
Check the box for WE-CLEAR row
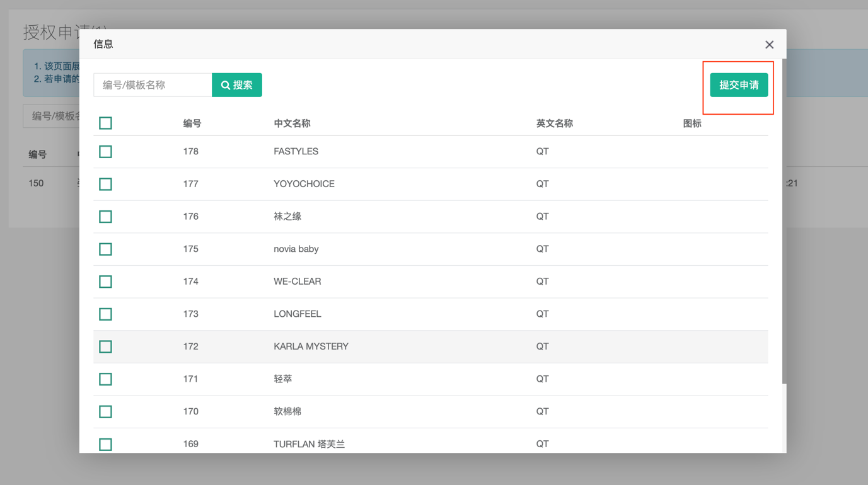105,282
